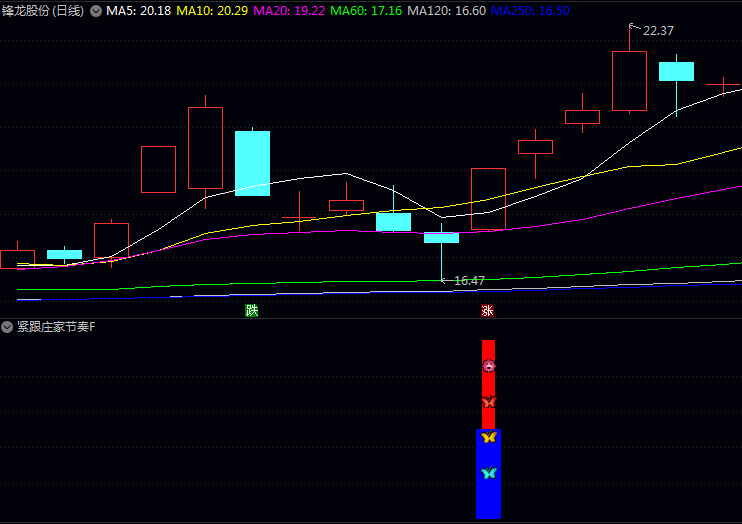742x524 pixels.
Task: Click the 紧跟庄家节奏F indicator name
Action: tap(56, 327)
